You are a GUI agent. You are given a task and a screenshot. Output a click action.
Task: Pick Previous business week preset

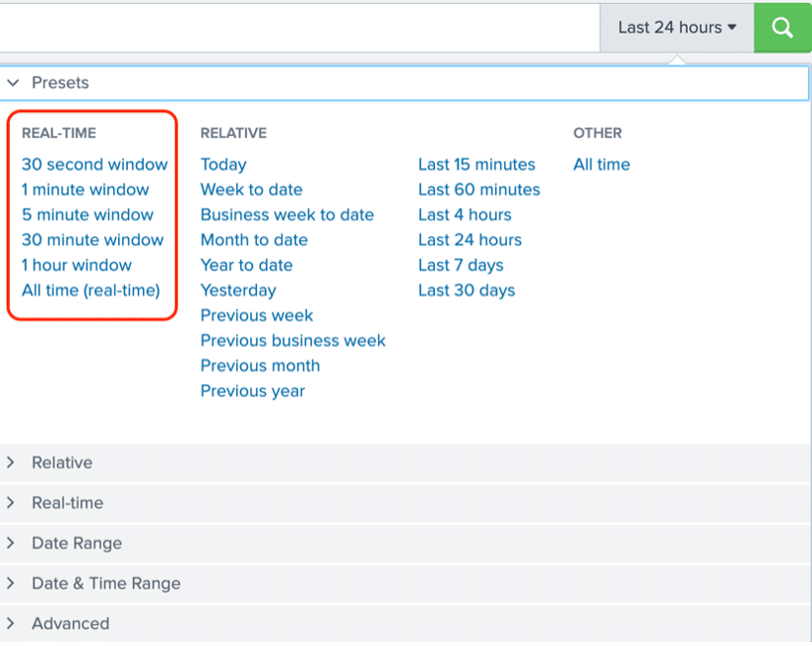[x=293, y=341]
